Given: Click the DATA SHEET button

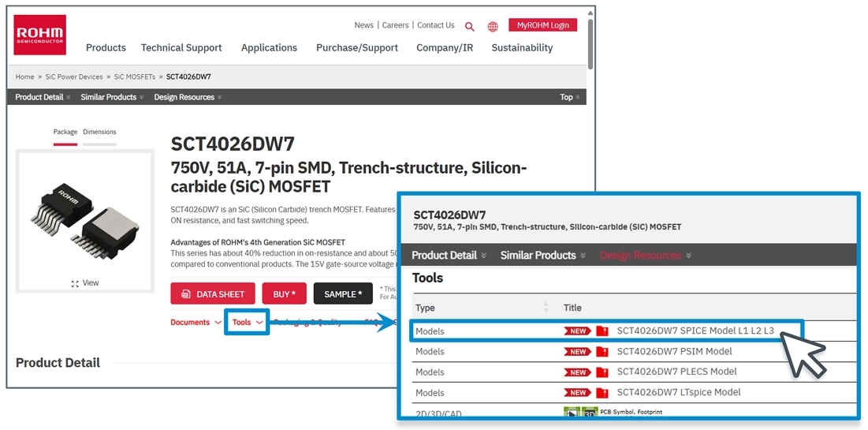Looking at the screenshot, I should click(x=213, y=294).
